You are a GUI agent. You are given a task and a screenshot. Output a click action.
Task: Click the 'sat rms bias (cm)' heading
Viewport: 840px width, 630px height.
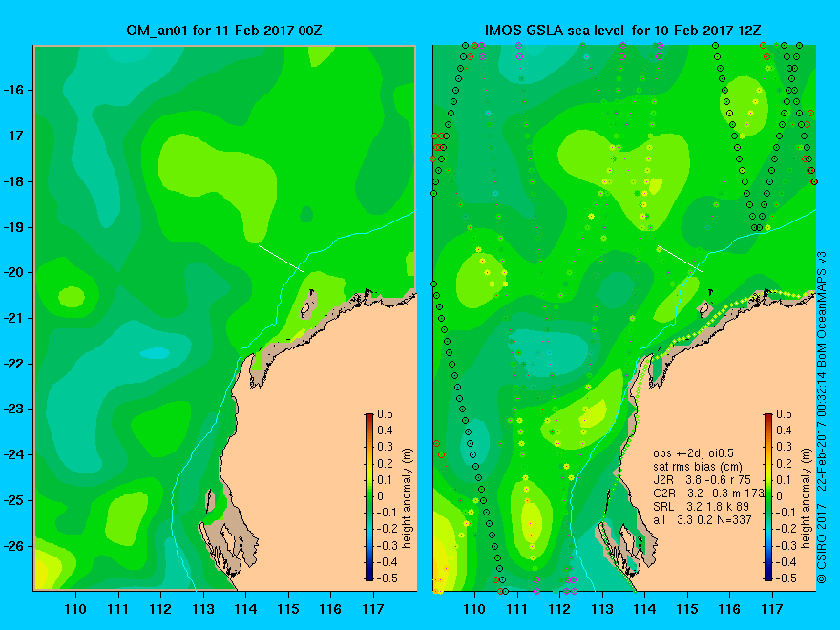click(x=698, y=467)
